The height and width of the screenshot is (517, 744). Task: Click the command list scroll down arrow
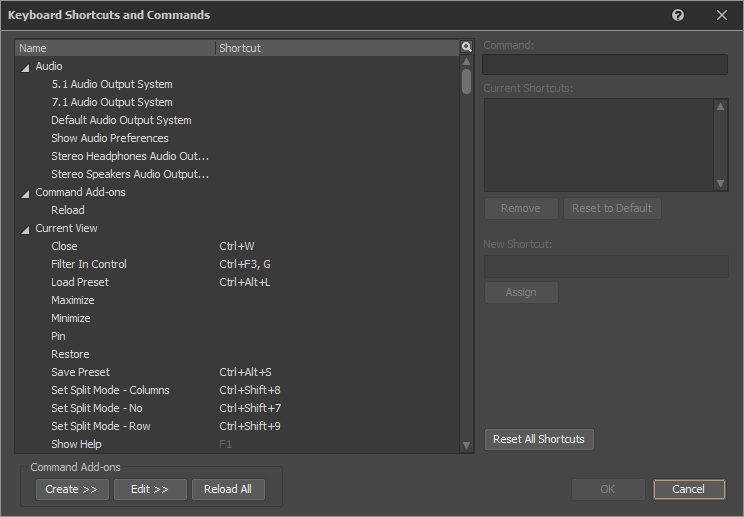point(466,445)
